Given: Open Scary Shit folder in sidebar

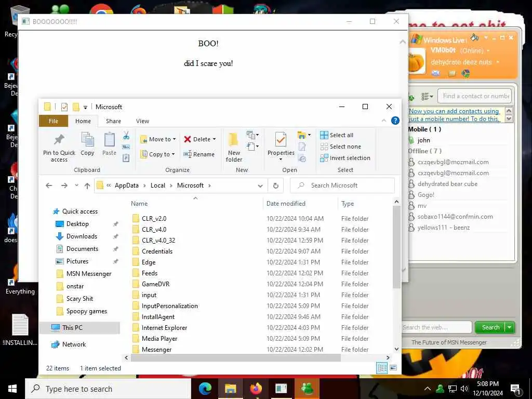Looking at the screenshot, I should coord(79,299).
